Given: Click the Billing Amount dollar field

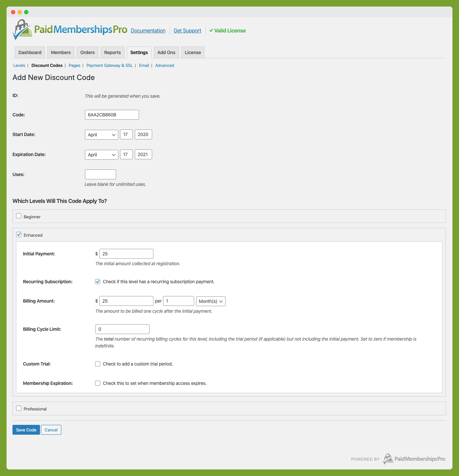Looking at the screenshot, I should coord(126,301).
